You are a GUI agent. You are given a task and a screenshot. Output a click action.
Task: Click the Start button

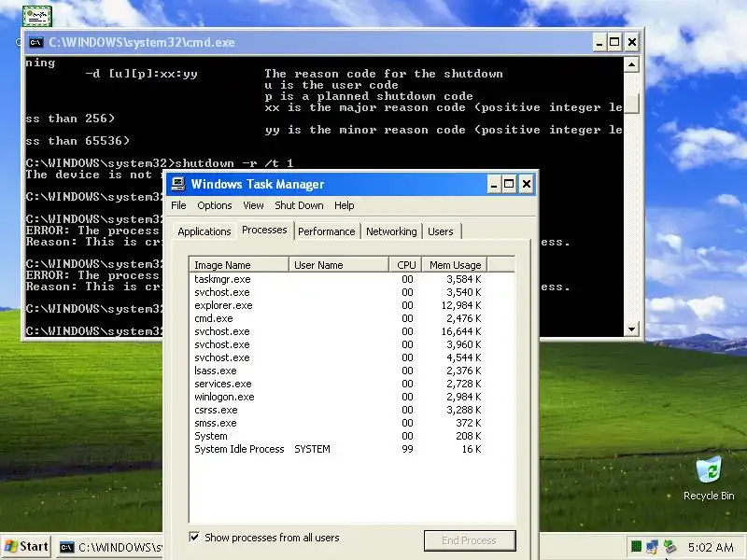(x=27, y=547)
